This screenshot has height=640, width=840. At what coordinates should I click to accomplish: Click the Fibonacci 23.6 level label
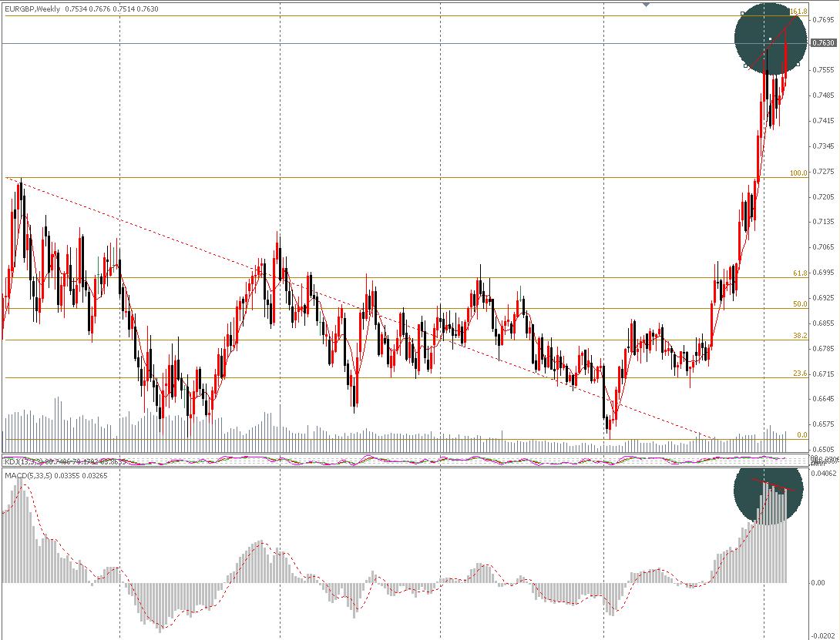click(x=800, y=374)
